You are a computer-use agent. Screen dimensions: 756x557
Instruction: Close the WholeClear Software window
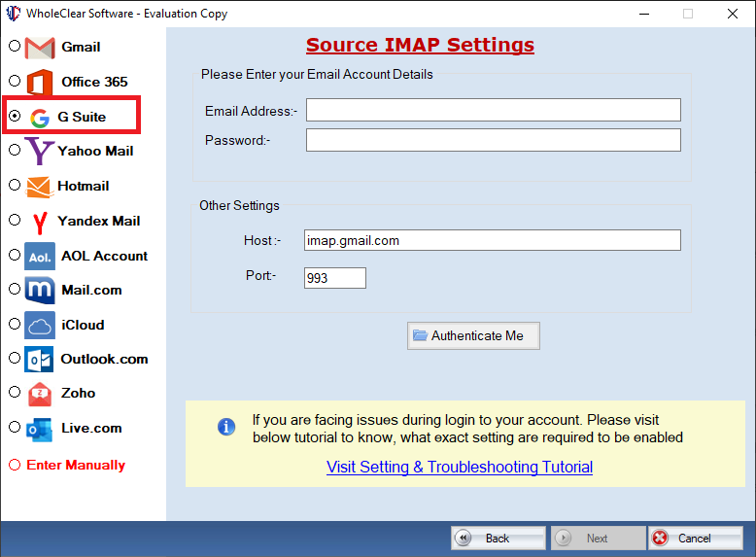(x=733, y=14)
